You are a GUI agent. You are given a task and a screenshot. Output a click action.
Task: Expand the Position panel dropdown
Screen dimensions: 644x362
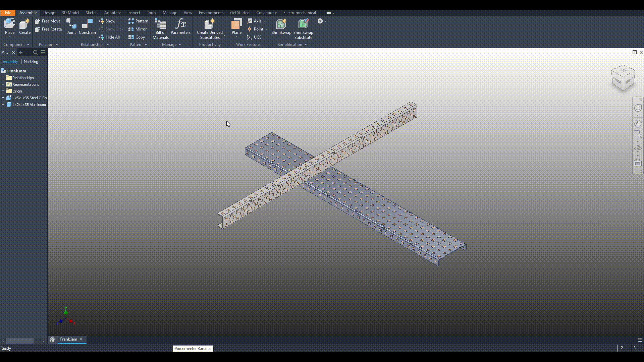[x=57, y=45]
